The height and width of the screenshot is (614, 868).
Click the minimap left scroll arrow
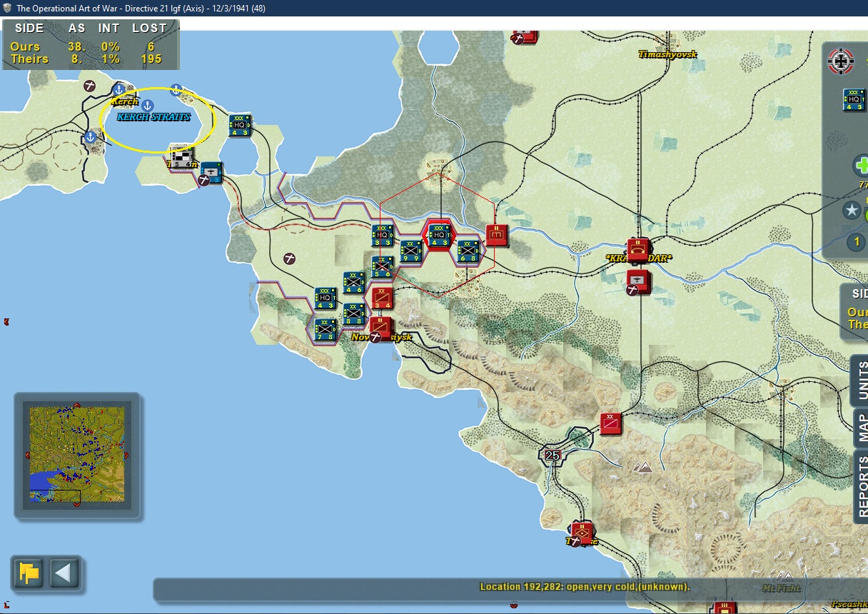[x=27, y=456]
